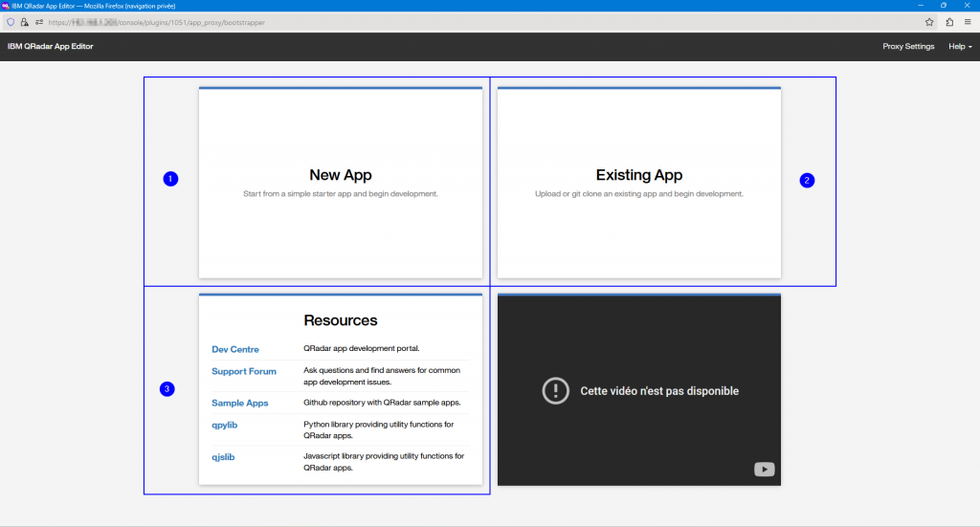Close the Firefox window
Screen dimensions: 980x527
pyautogui.click(x=967, y=6)
